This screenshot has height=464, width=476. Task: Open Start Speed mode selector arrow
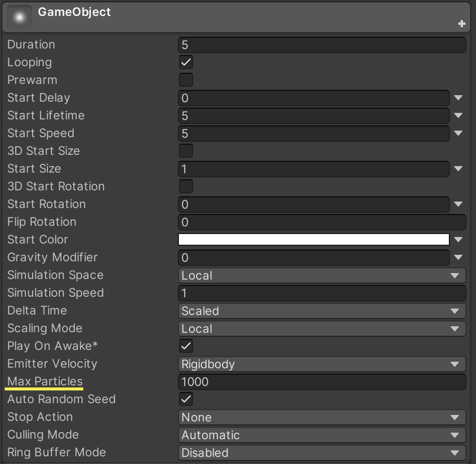point(459,133)
